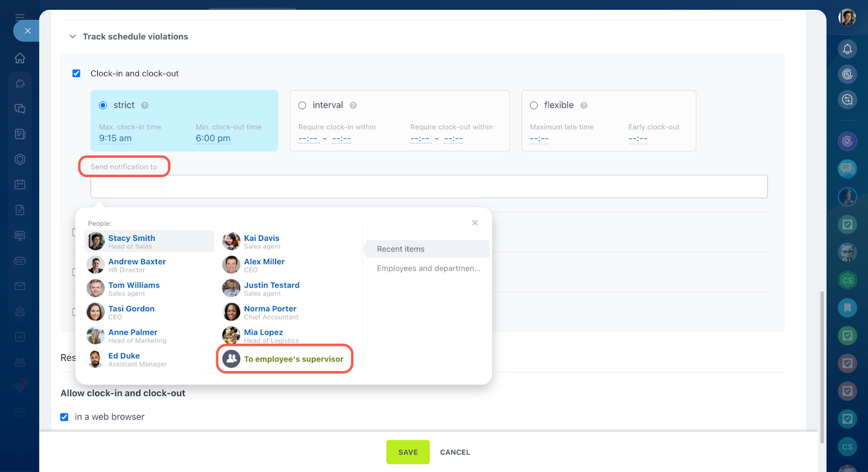Select the interval radio option

point(302,105)
